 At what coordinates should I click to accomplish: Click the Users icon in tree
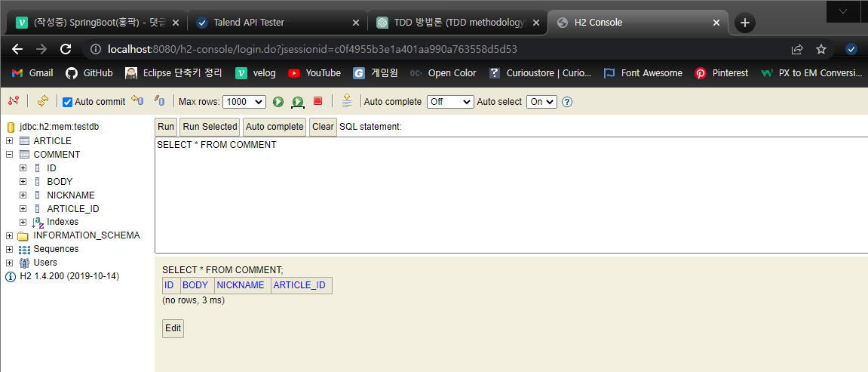[24, 263]
